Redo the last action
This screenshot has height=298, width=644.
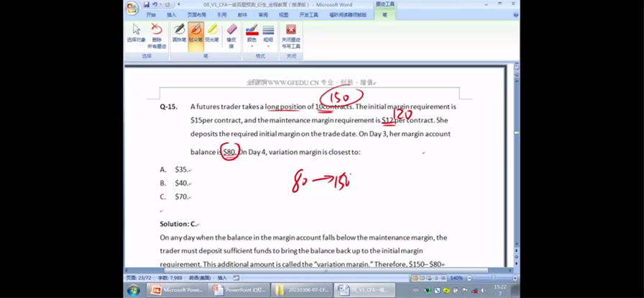[x=167, y=4]
